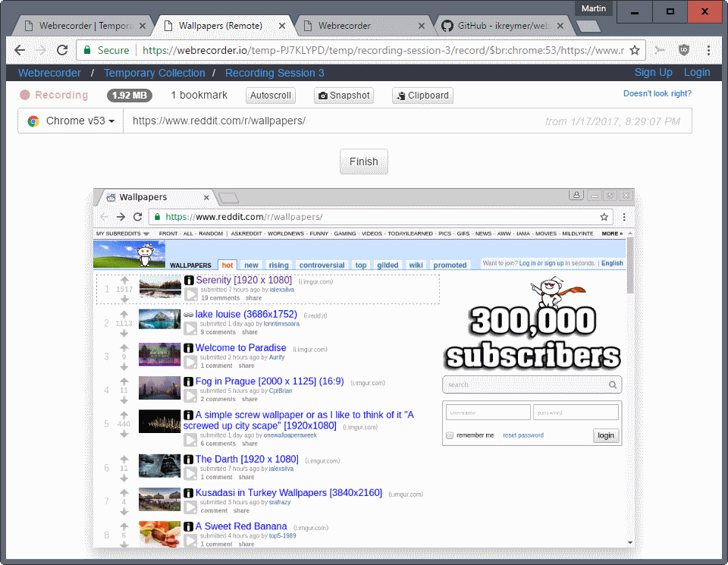Open The Darth thumbnail image
The width and height of the screenshot is (728, 565).
[x=159, y=466]
